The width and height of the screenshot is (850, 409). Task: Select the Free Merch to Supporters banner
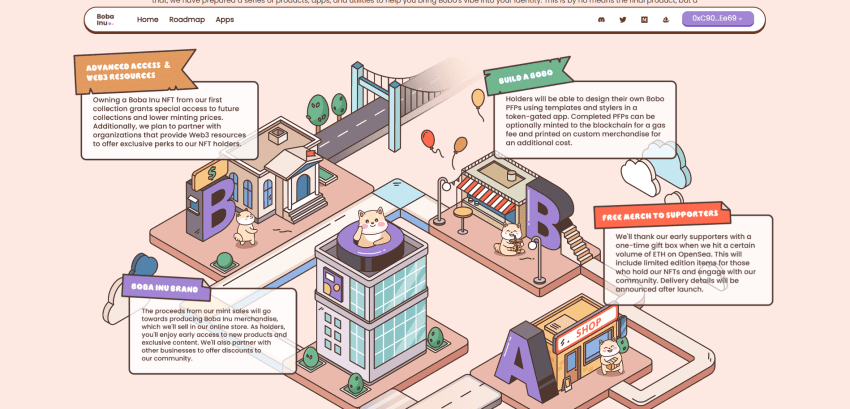660,215
